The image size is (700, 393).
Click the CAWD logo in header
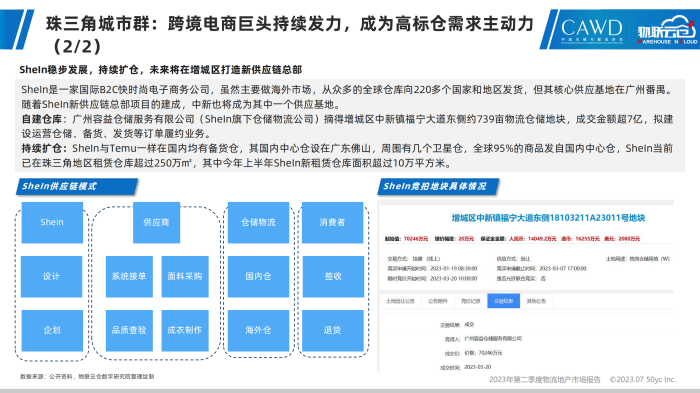click(x=592, y=29)
